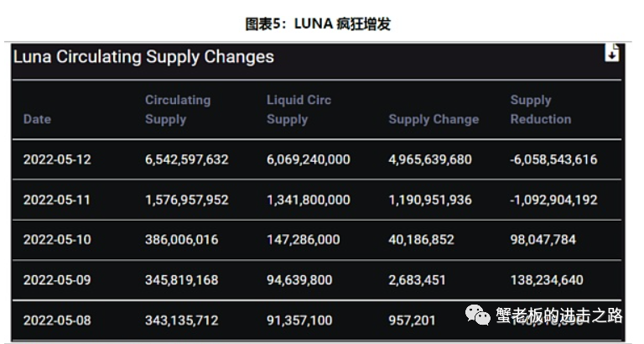Image resolution: width=644 pixels, height=344 pixels.
Task: Select the 2022-05-12 date row
Action: tap(317, 159)
